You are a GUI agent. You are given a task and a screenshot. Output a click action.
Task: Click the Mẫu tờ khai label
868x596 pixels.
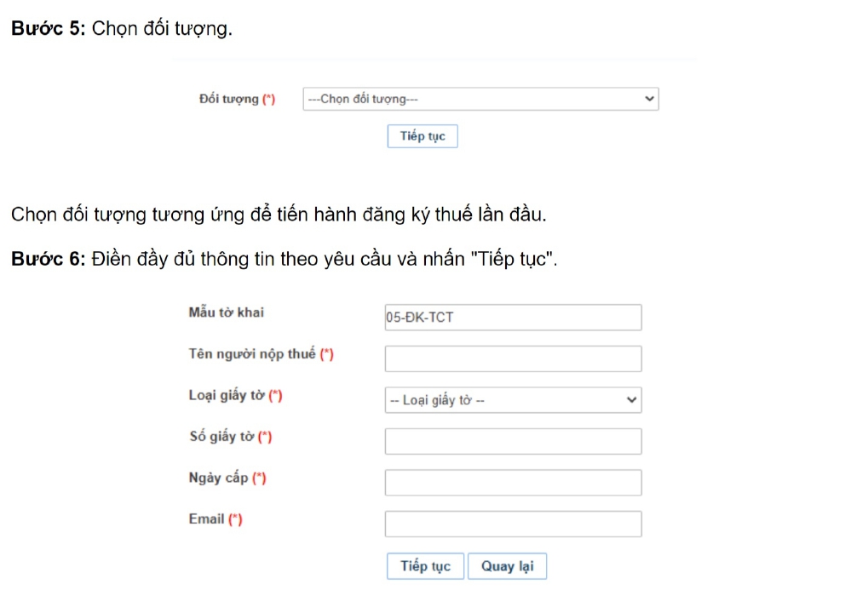(x=226, y=312)
